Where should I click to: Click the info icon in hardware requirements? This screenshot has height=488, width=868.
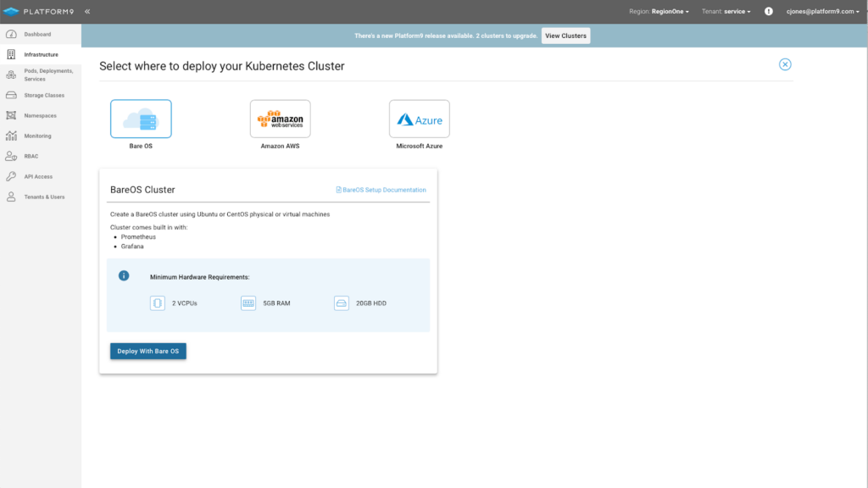click(124, 275)
